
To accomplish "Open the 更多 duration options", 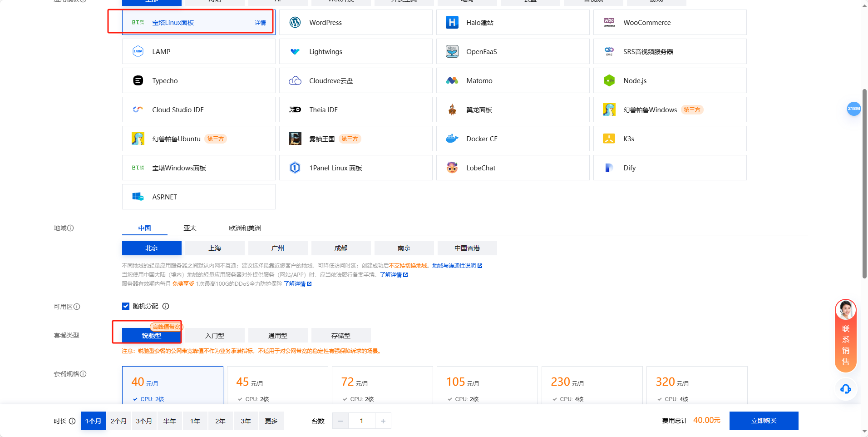I will click(x=271, y=421).
